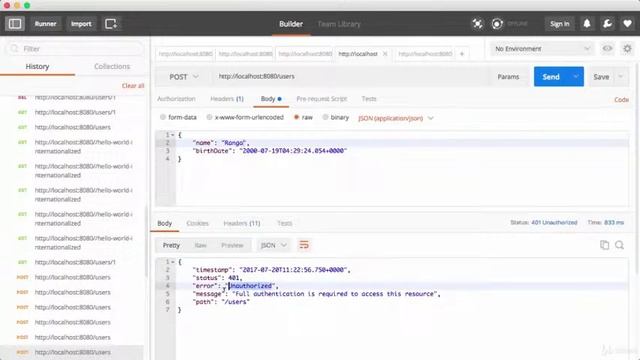Image resolution: width=640 pixels, height=360 pixels.
Task: Click the response "status": 401 line
Action: point(217,278)
